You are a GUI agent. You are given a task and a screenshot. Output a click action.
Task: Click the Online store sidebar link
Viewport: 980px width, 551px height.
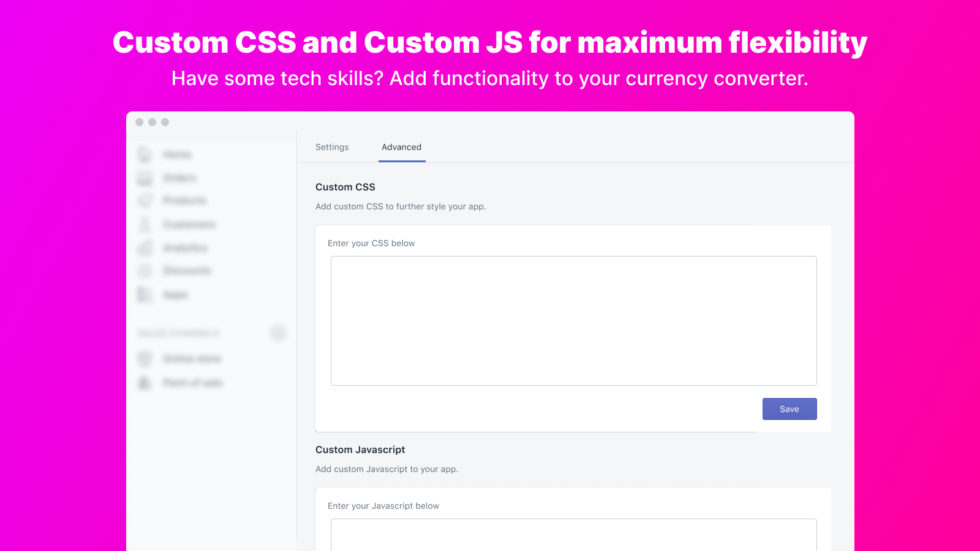[x=192, y=359]
